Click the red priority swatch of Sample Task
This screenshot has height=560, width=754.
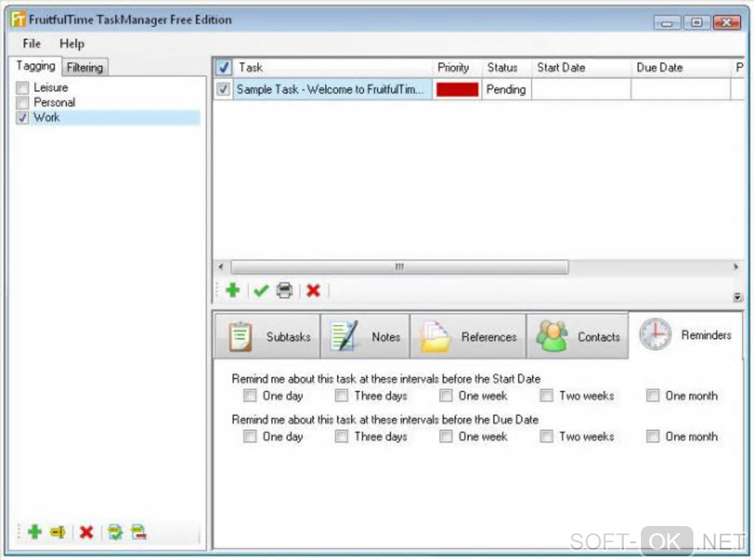(x=458, y=90)
